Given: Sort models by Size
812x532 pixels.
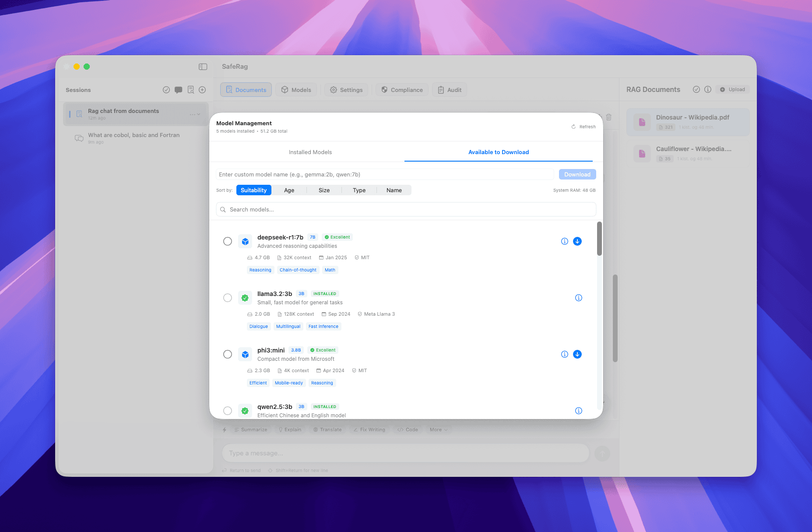Looking at the screenshot, I should [324, 190].
